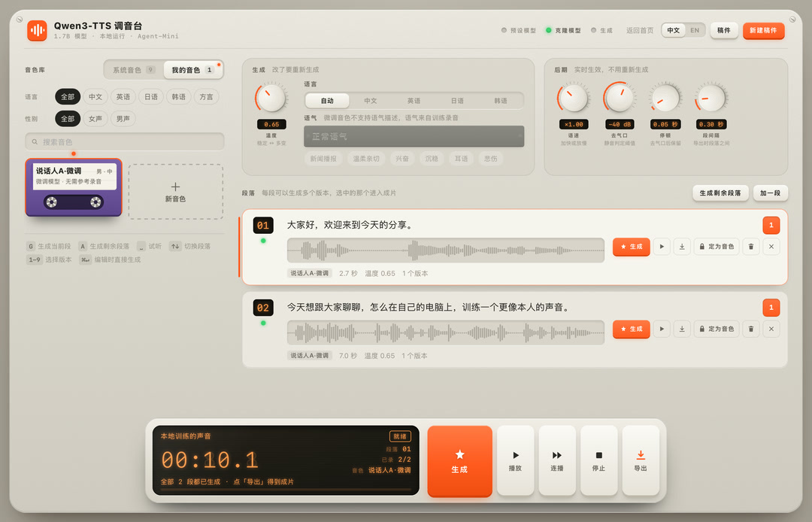Image resolution: width=812 pixels, height=522 pixels.
Task: Click the waveform of segment 02
Action: [x=446, y=332]
